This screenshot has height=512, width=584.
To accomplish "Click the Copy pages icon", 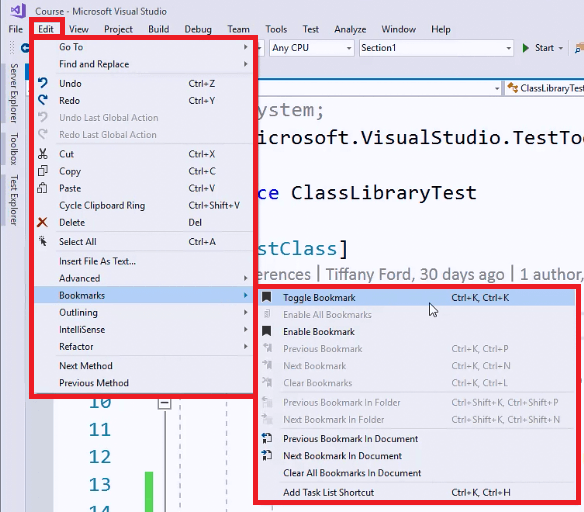I will [42, 171].
